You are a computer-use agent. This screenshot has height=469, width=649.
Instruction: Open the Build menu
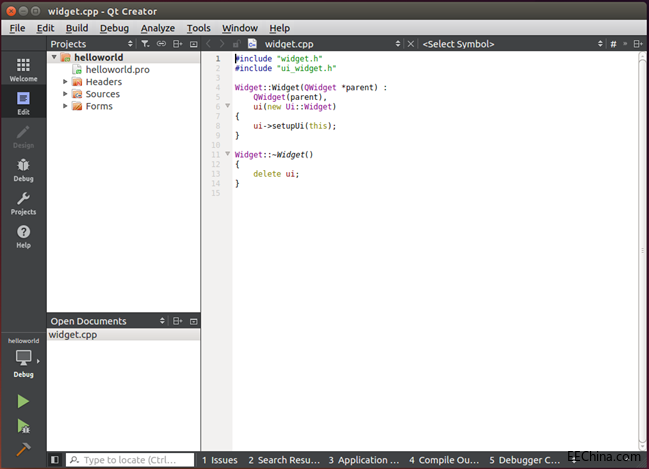77,28
